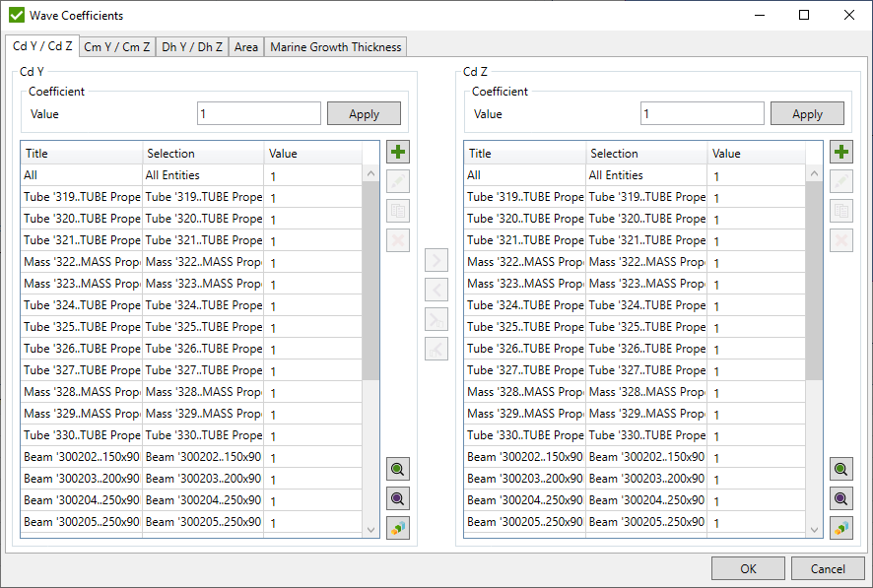Switch to the Cm Y / Cm Z tab
This screenshot has width=873, height=588.
click(x=116, y=46)
